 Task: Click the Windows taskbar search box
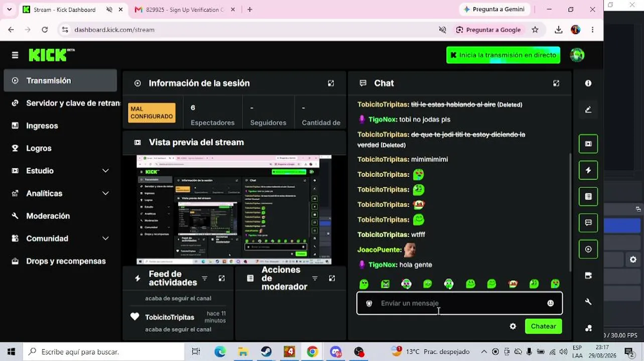(x=104, y=352)
